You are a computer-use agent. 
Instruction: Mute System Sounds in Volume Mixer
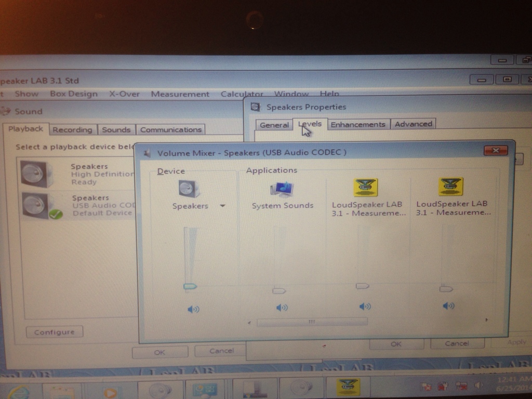pyautogui.click(x=282, y=308)
